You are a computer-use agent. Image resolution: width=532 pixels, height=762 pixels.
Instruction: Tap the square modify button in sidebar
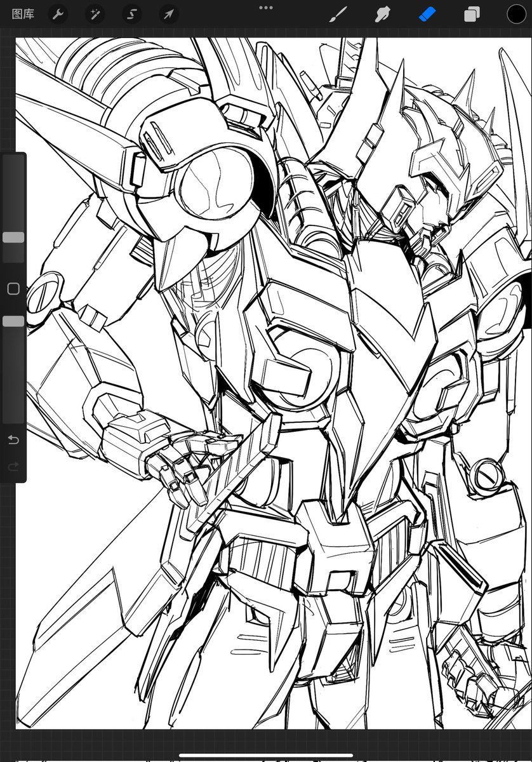(x=13, y=289)
